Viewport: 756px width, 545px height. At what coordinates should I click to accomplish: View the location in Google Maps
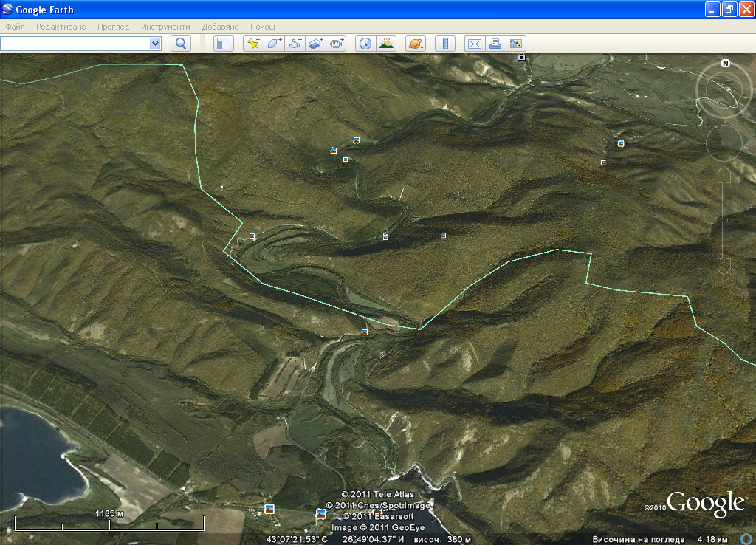pyautogui.click(x=516, y=44)
